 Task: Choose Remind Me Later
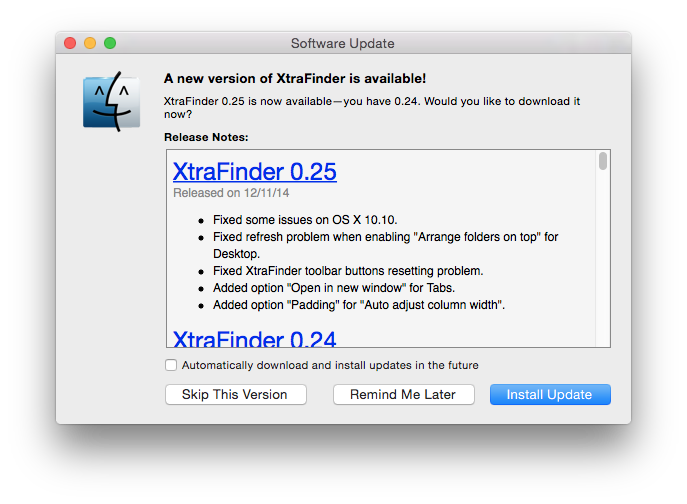(x=404, y=394)
